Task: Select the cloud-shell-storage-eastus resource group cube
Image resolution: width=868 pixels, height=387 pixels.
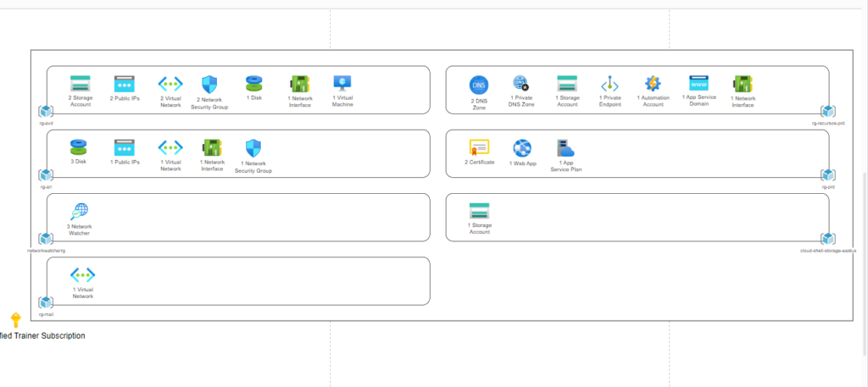Action: pos(828,239)
